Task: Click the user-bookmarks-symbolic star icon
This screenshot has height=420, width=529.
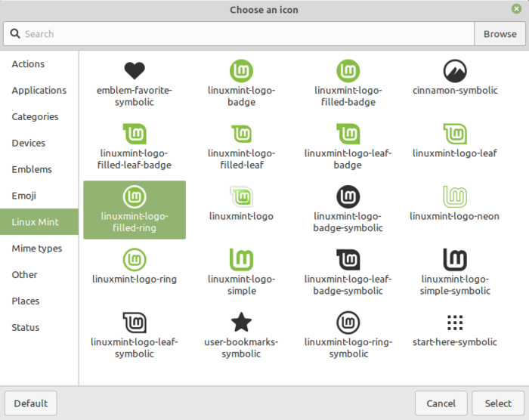Action: [x=241, y=323]
